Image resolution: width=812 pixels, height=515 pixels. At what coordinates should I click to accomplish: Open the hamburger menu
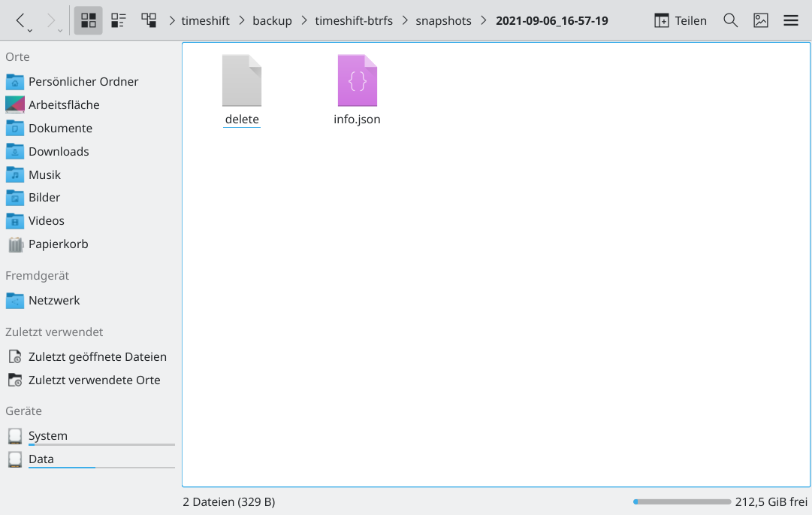click(x=790, y=21)
